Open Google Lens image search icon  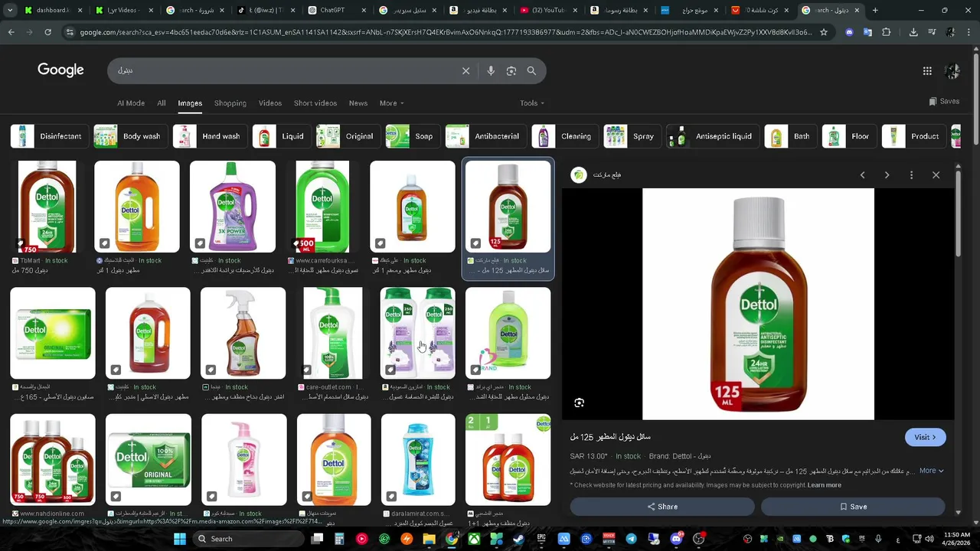coord(511,70)
